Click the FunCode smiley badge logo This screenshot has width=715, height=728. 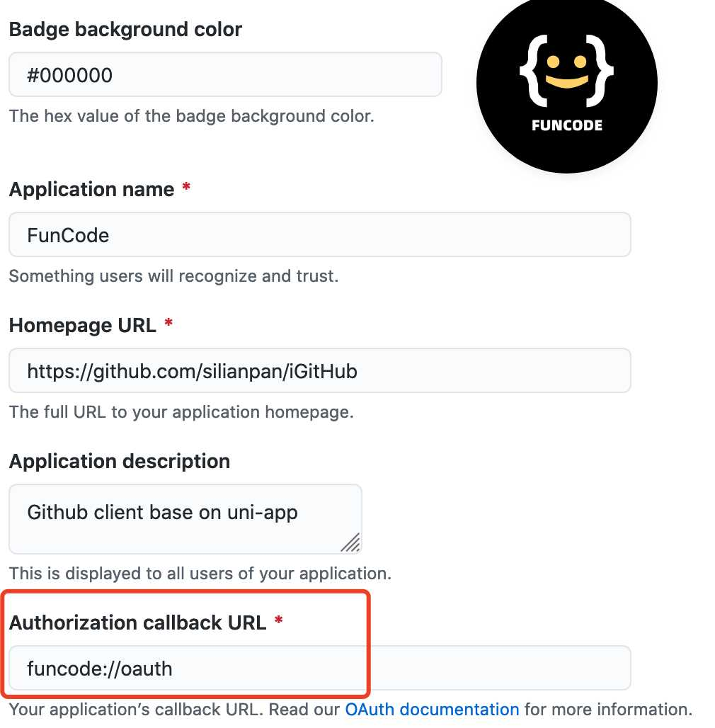566,83
